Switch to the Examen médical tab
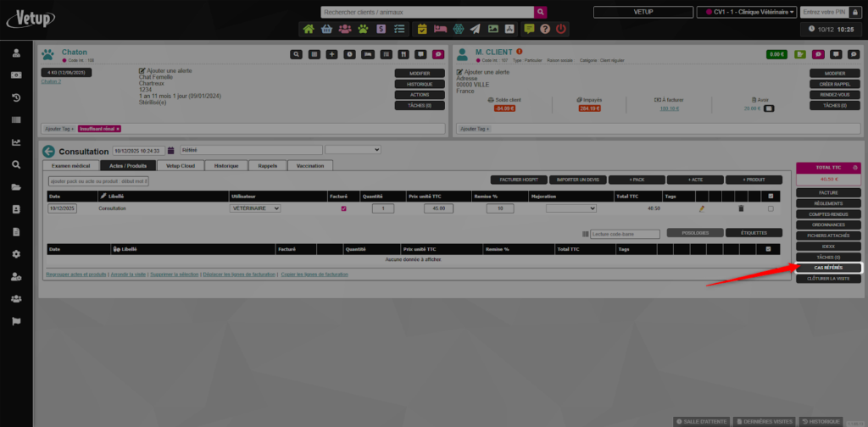Viewport: 868px width, 427px height. (x=70, y=166)
